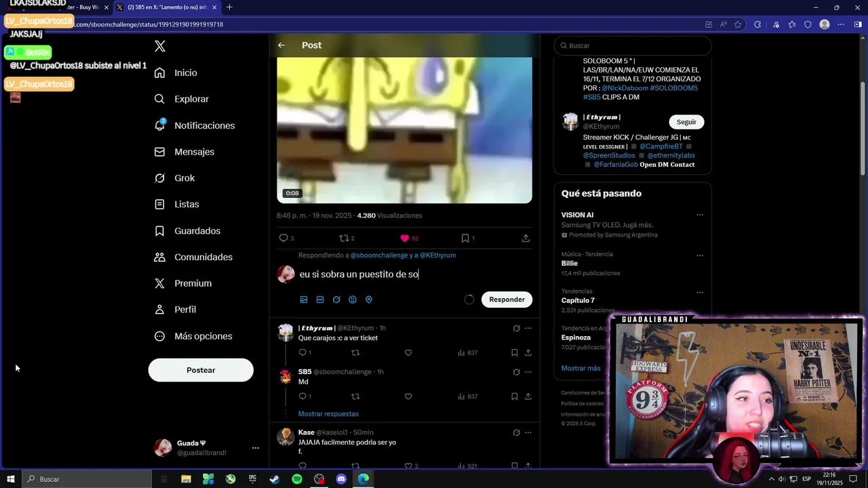Open Guardados bookmarks page
The width and height of the screenshot is (868, 488).
187,231
